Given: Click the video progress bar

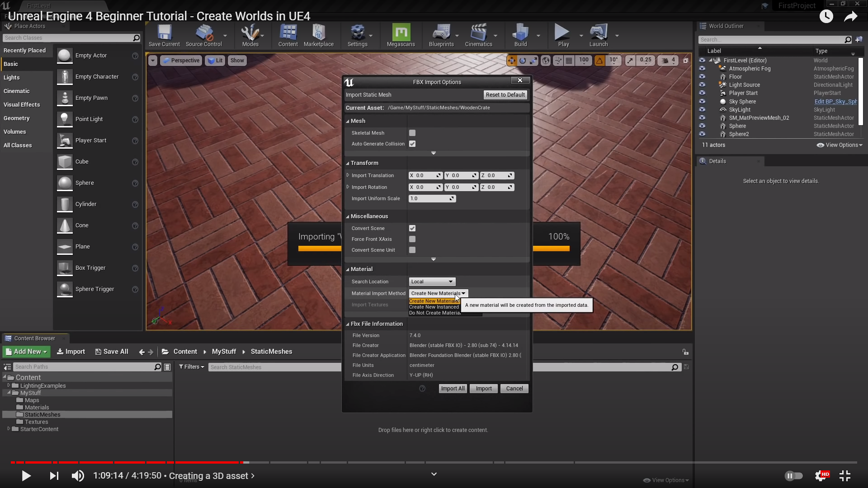Looking at the screenshot, I should point(434,462).
